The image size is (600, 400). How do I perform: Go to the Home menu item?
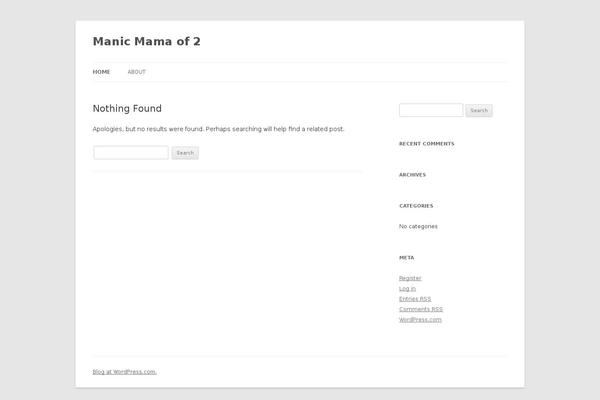point(101,72)
